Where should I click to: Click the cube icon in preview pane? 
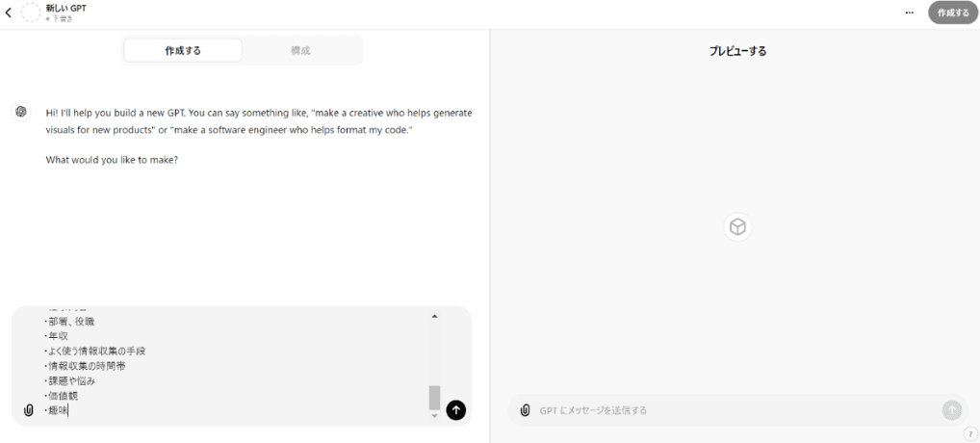tap(738, 227)
